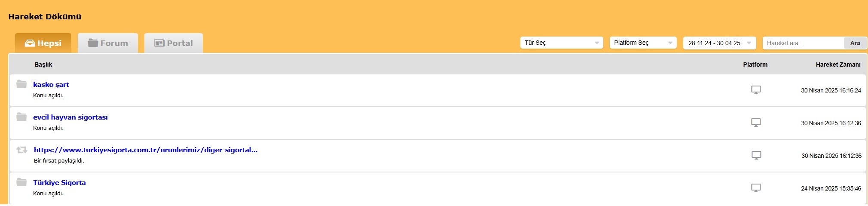Expand the Platform Seç dropdown
Screen dimensions: 868x206
click(x=643, y=43)
